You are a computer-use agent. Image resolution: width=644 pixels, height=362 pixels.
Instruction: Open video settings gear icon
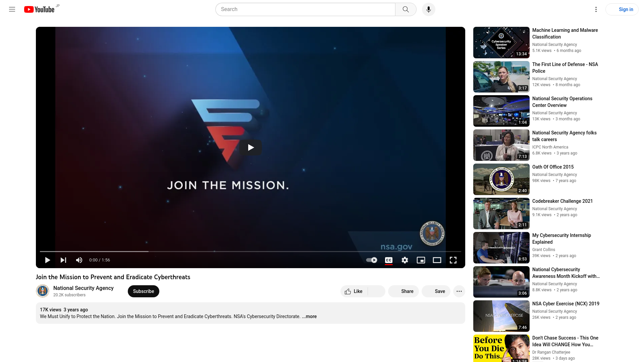click(x=405, y=260)
